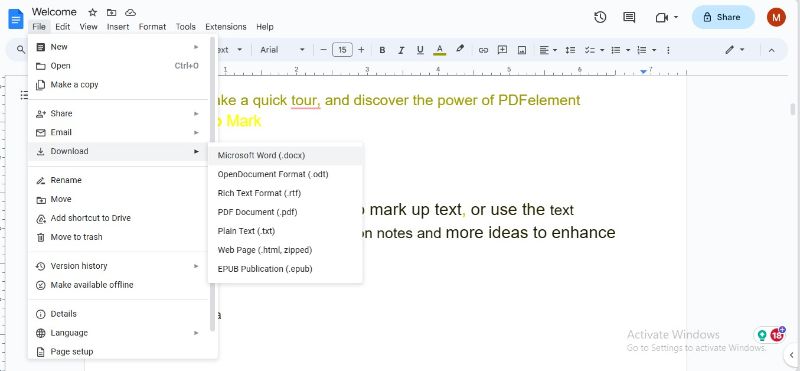The width and height of the screenshot is (800, 371).
Task: Open the highlight color pen tool
Action: click(x=460, y=49)
